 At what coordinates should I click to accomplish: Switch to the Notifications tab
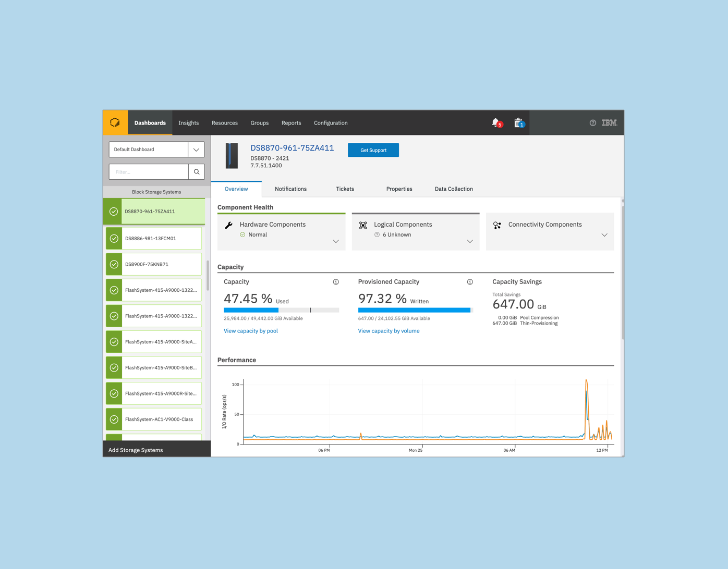pyautogui.click(x=291, y=189)
